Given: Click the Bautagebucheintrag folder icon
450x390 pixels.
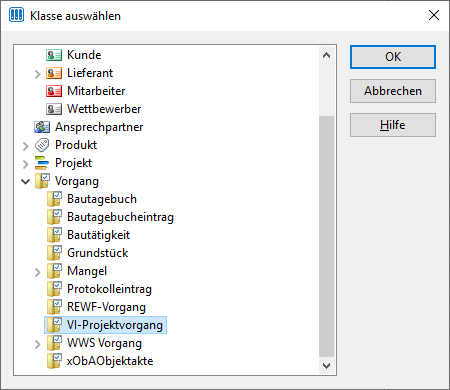Looking at the screenshot, I should [54, 217].
